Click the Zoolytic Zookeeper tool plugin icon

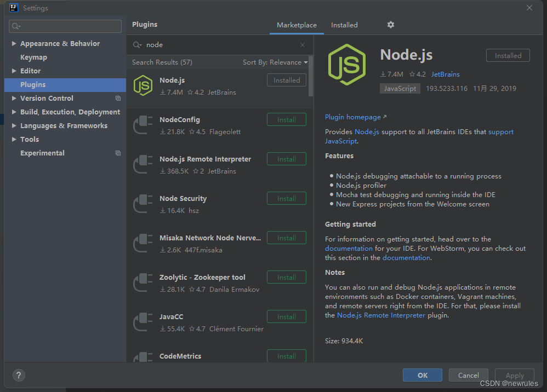click(x=143, y=283)
